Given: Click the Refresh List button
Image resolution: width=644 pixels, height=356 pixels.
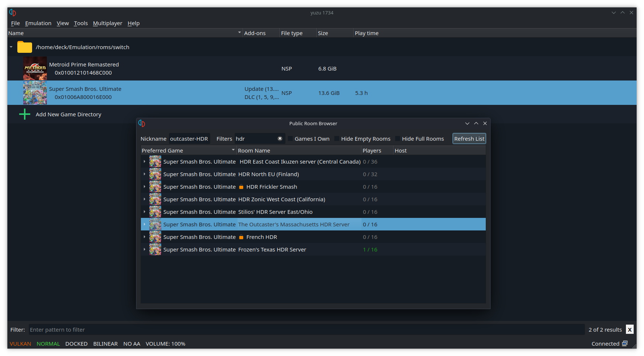Looking at the screenshot, I should click(x=469, y=139).
